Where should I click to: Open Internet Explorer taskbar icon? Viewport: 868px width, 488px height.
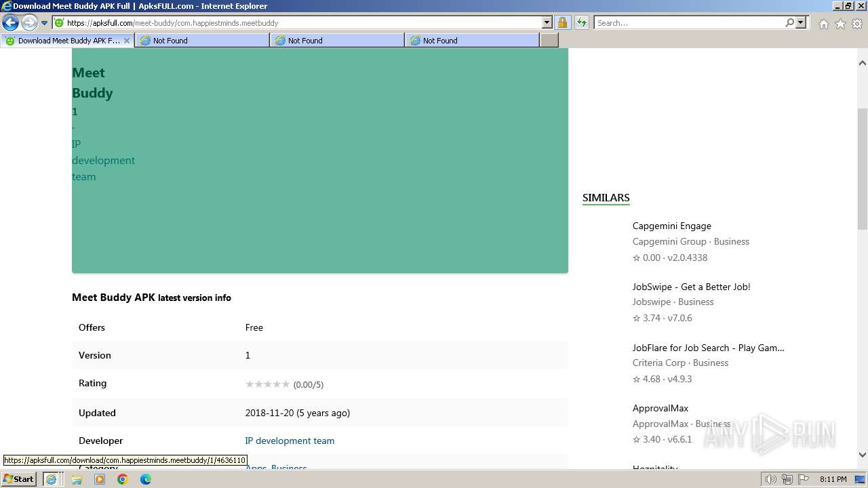51,479
